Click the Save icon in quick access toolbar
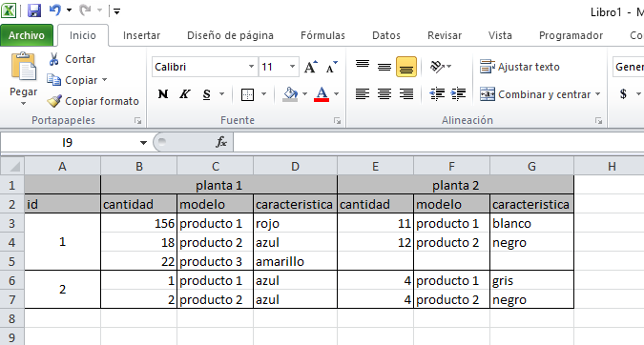This screenshot has width=644, height=345. coord(34,10)
